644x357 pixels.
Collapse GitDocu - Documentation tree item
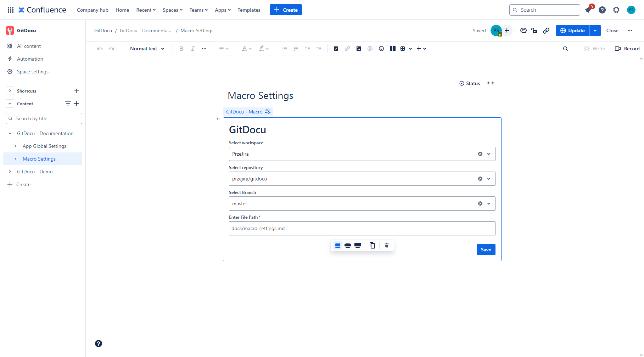pos(10,133)
